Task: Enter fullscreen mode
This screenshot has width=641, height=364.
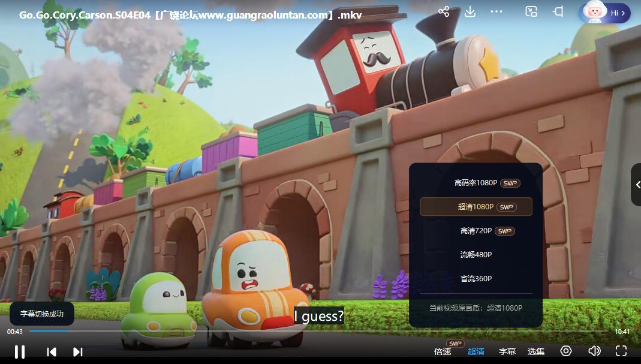Action: 621,351
